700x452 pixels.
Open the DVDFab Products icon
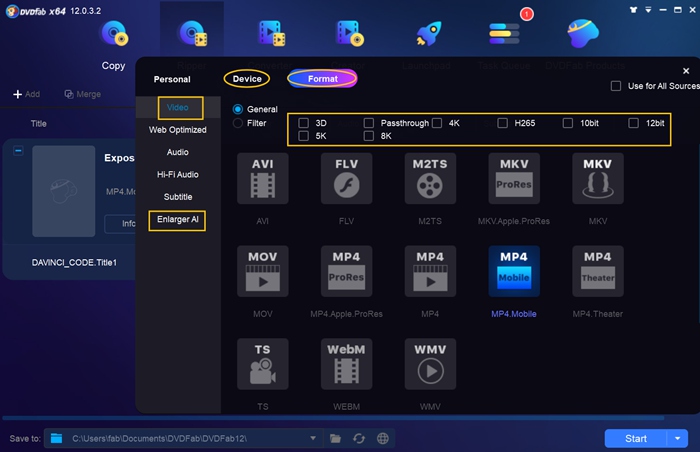pos(583,33)
